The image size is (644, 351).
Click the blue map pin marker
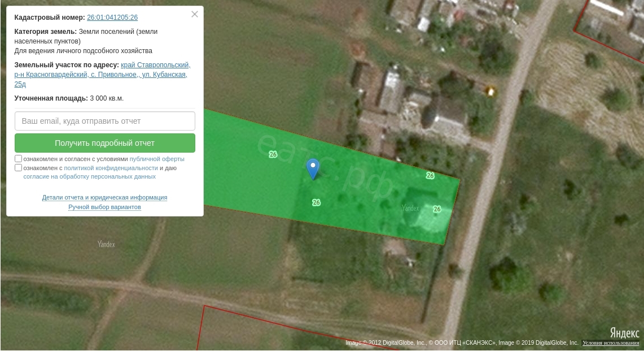pyautogui.click(x=313, y=168)
